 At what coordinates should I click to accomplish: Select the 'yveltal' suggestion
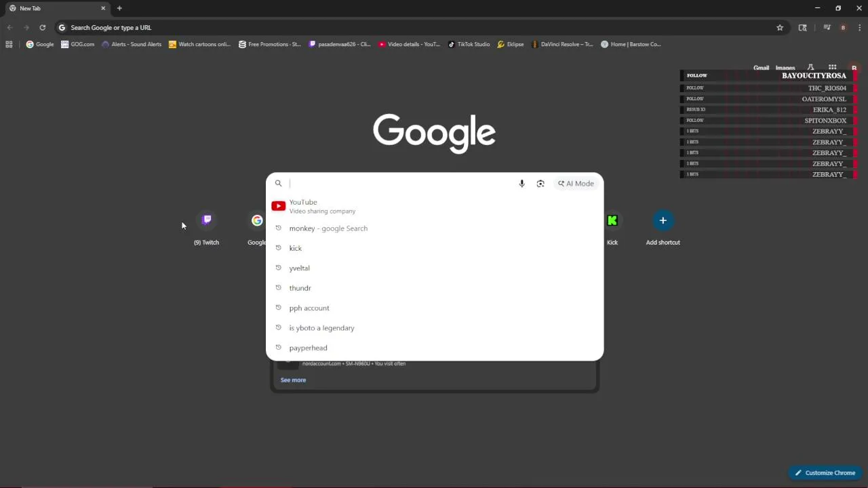pyautogui.click(x=434, y=268)
